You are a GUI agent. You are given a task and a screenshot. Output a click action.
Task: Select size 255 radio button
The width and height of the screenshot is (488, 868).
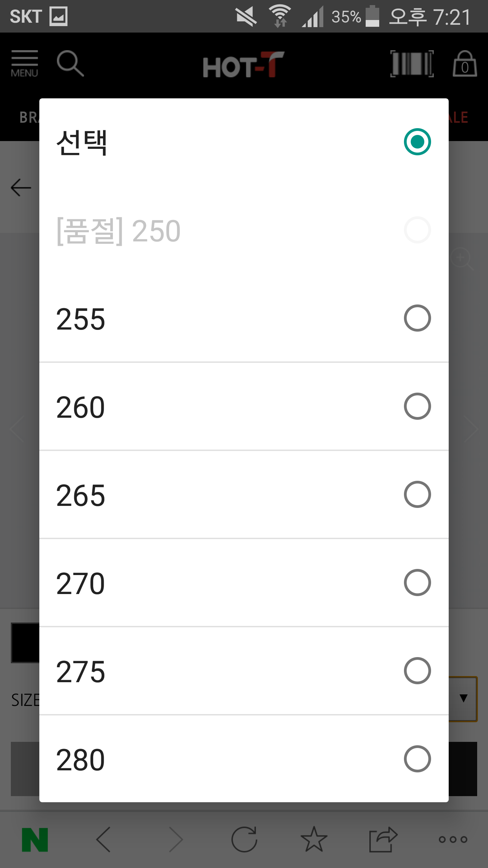pos(417,318)
